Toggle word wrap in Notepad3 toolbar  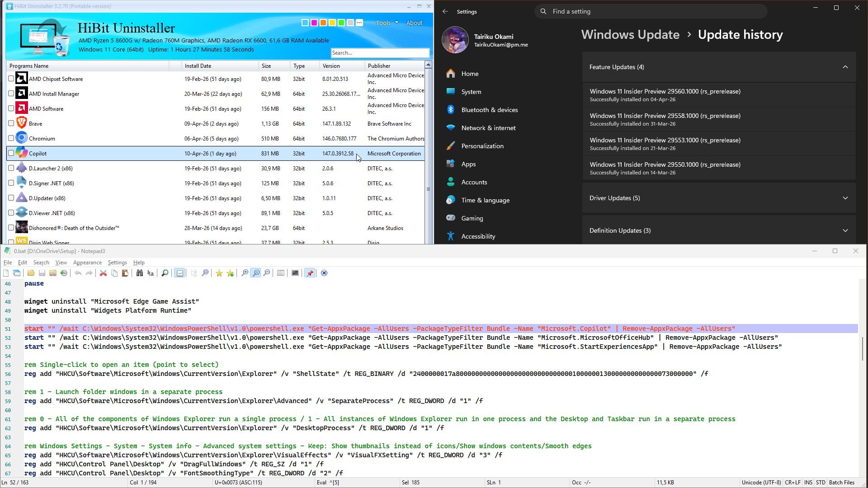(180, 273)
